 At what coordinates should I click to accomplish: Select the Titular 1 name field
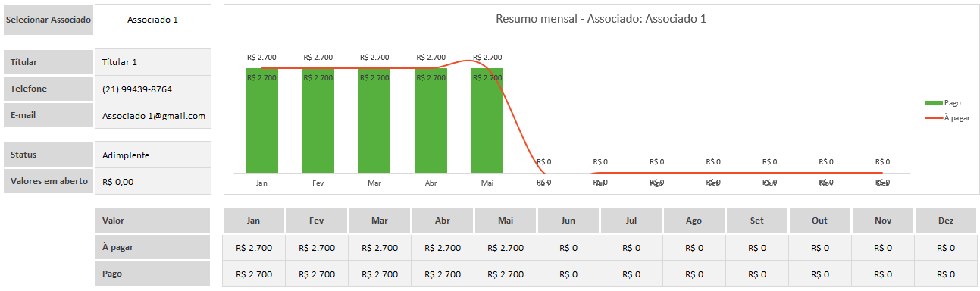click(153, 62)
